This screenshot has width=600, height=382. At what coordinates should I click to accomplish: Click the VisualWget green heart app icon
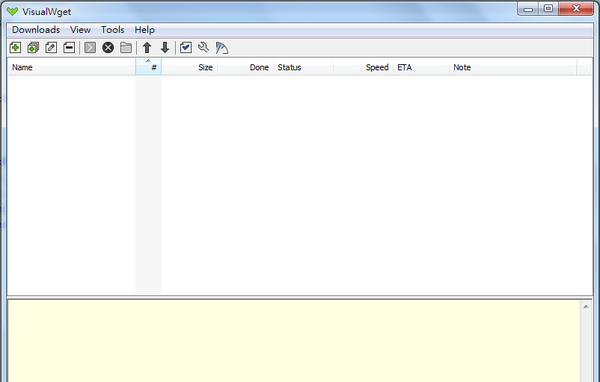[12, 11]
